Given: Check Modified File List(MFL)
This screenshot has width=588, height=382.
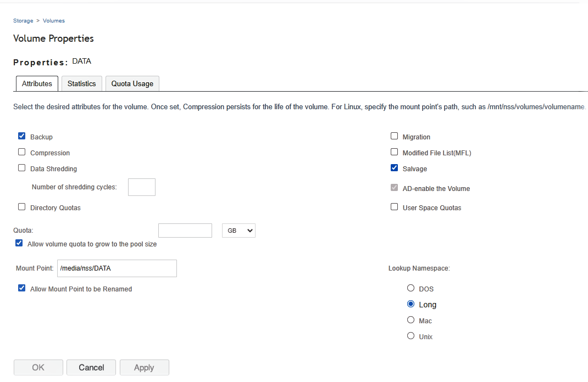Looking at the screenshot, I should (394, 151).
